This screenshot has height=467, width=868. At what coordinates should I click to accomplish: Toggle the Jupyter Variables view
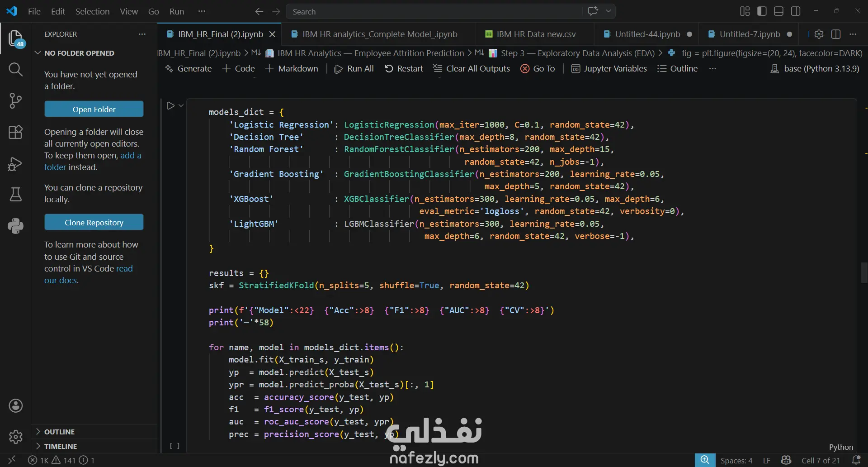click(x=609, y=69)
